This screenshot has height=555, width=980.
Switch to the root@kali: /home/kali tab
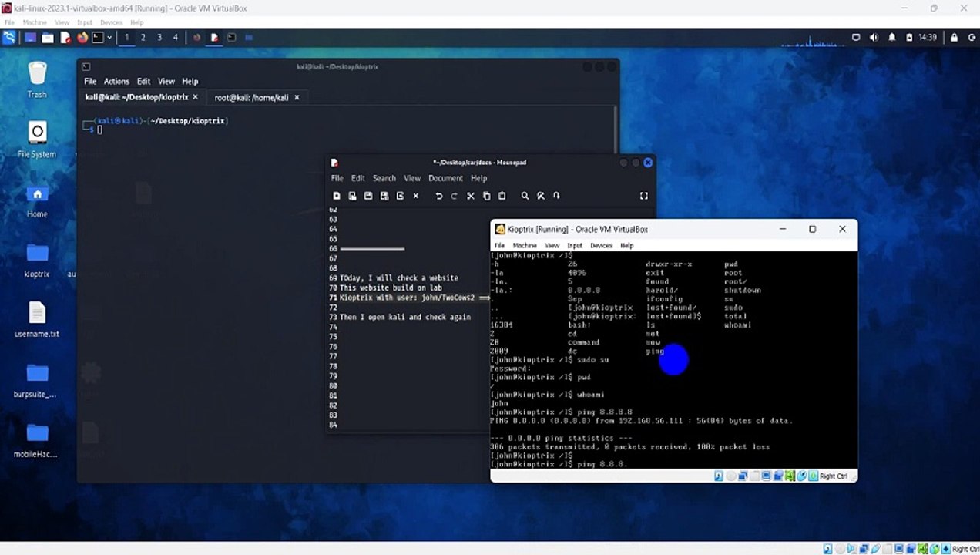(251, 97)
